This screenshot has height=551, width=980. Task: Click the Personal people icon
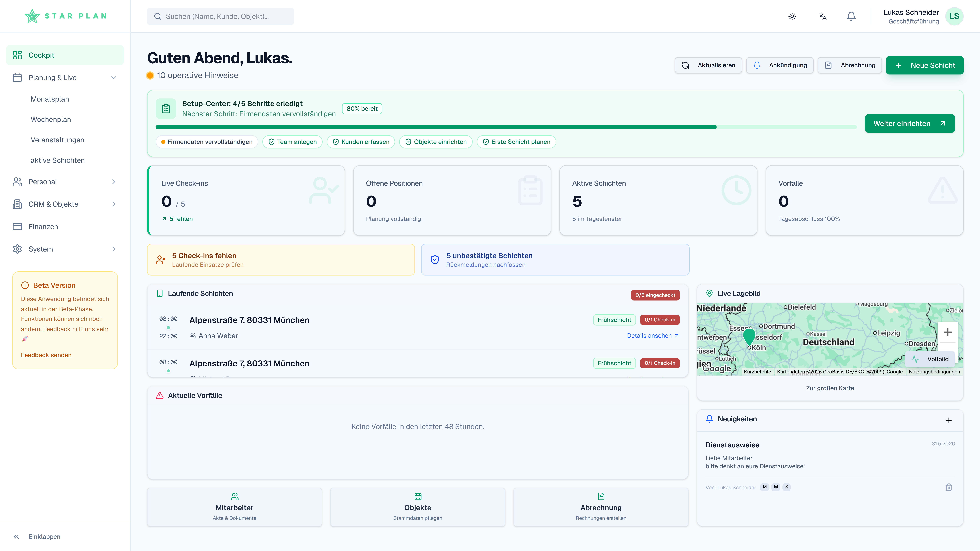(17, 182)
